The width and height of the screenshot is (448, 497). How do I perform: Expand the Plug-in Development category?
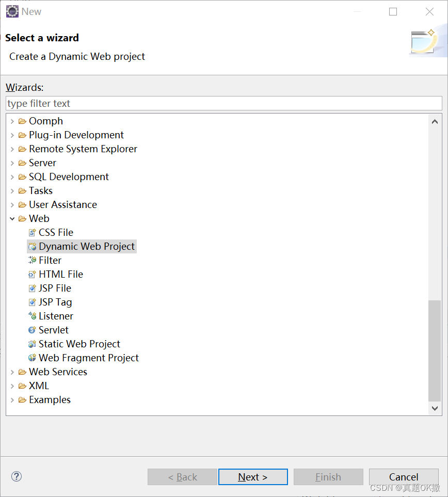pos(12,135)
